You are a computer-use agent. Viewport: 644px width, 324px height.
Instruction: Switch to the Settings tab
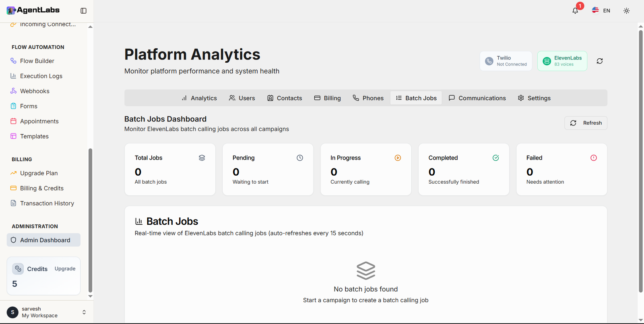pos(534,98)
